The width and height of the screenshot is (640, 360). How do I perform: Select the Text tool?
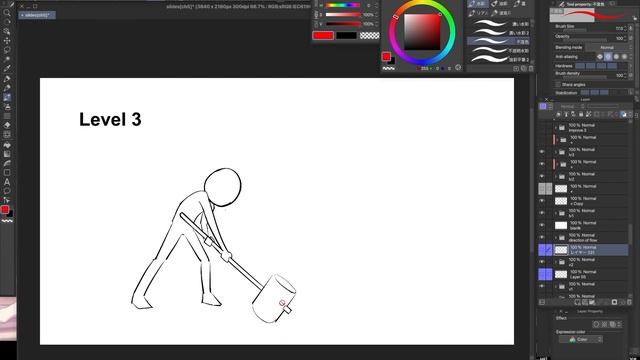[7, 182]
